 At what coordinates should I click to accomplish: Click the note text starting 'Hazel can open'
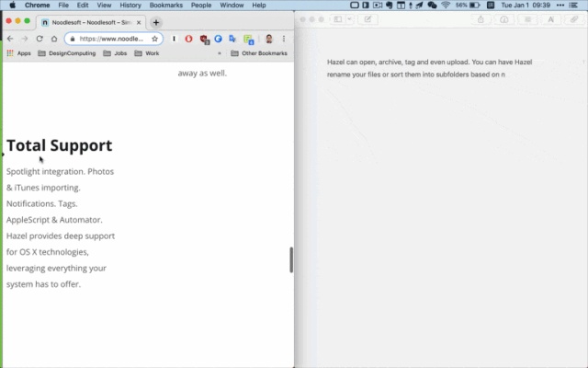coord(429,68)
